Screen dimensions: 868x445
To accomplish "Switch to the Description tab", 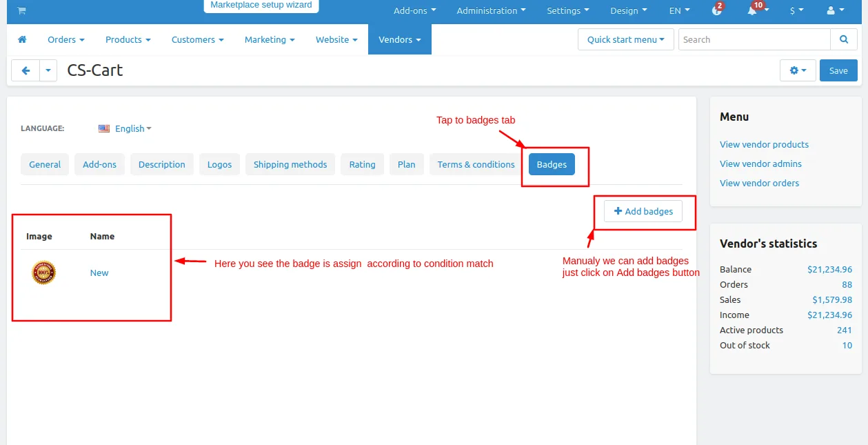I will pos(162,164).
